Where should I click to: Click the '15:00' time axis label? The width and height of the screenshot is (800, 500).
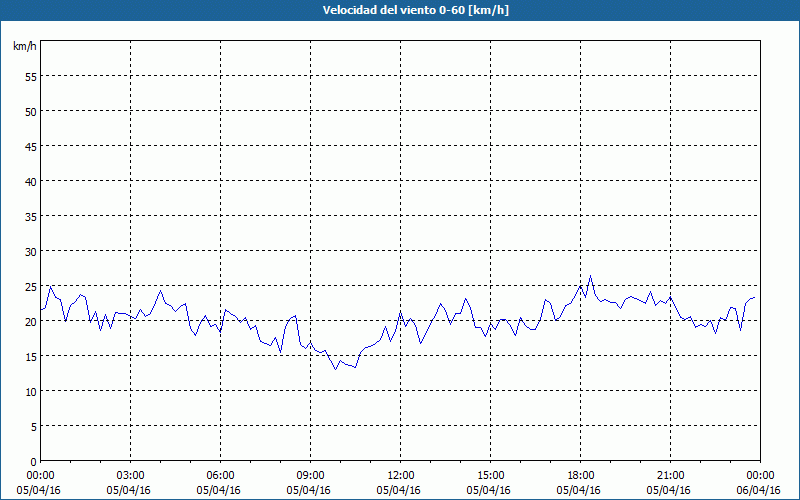490,476
